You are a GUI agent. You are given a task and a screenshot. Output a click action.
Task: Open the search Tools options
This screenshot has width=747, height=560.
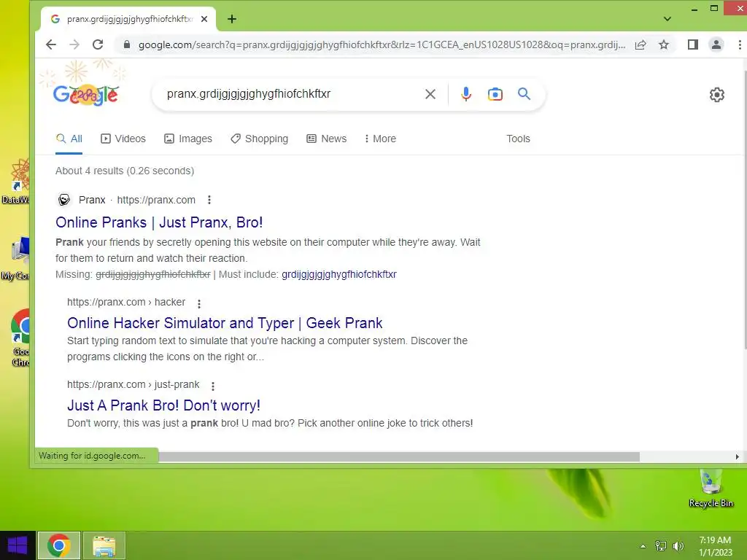[518, 139]
